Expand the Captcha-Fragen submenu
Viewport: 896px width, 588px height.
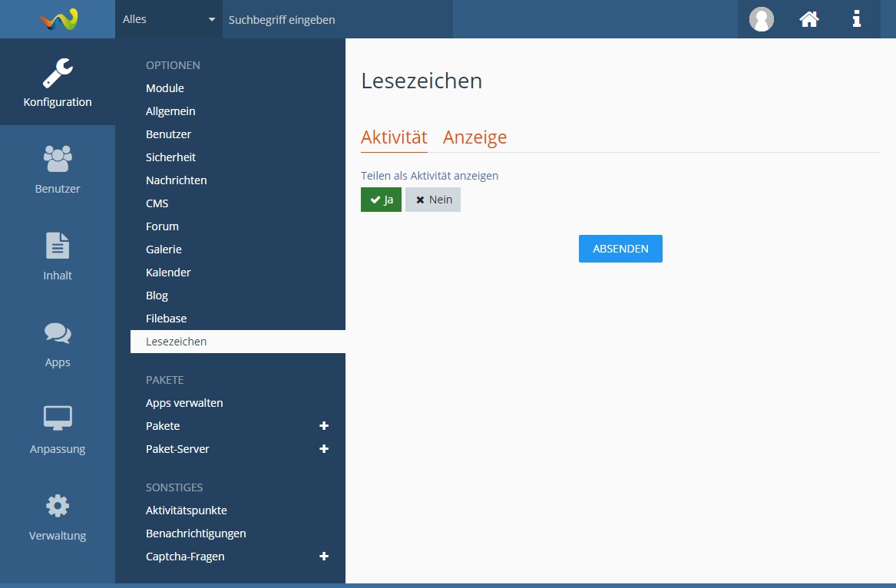pos(324,557)
